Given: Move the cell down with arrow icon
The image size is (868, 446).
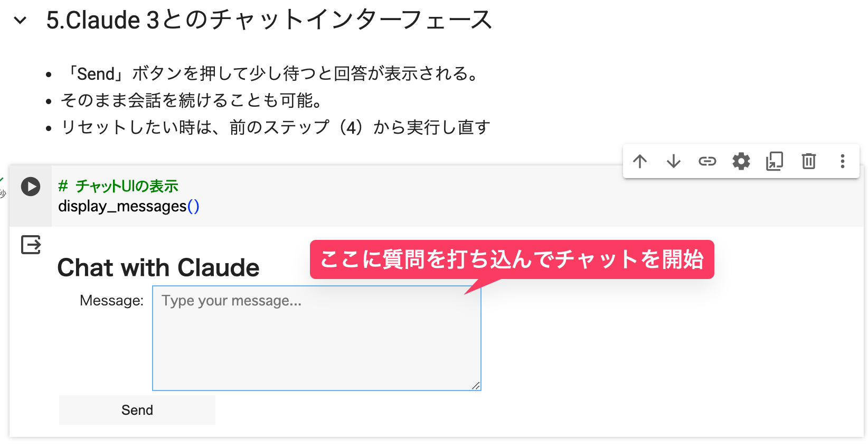Looking at the screenshot, I should (x=674, y=161).
